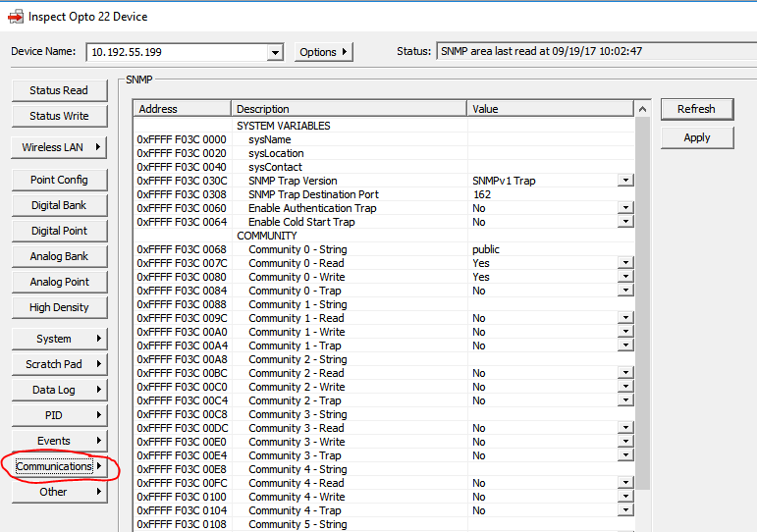
Task: Select address 0xFFFF F03C 00E8
Action: pos(182,469)
